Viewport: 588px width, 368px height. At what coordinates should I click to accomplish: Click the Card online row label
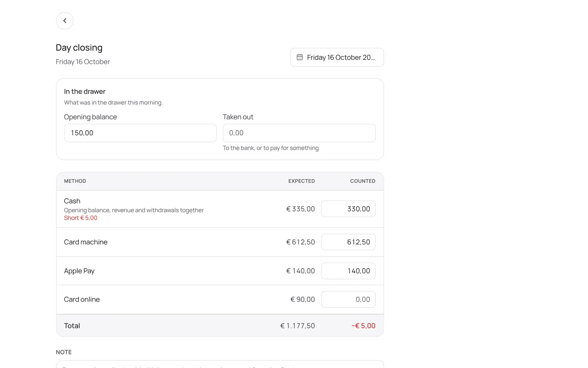click(82, 300)
